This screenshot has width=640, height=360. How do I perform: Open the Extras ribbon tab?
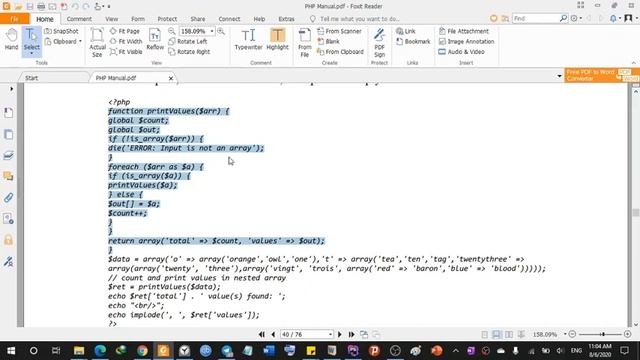(x=287, y=19)
